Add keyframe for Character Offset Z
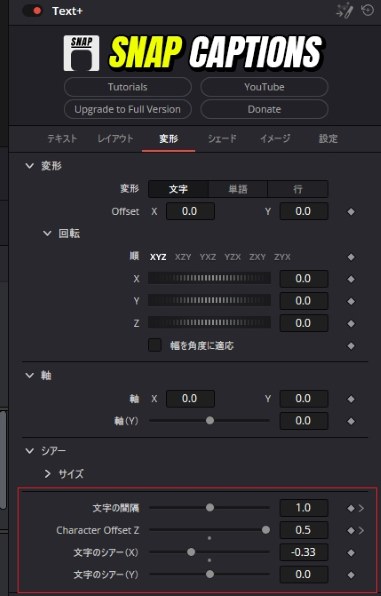Image resolution: width=381 pixels, height=596 pixels. click(x=351, y=530)
